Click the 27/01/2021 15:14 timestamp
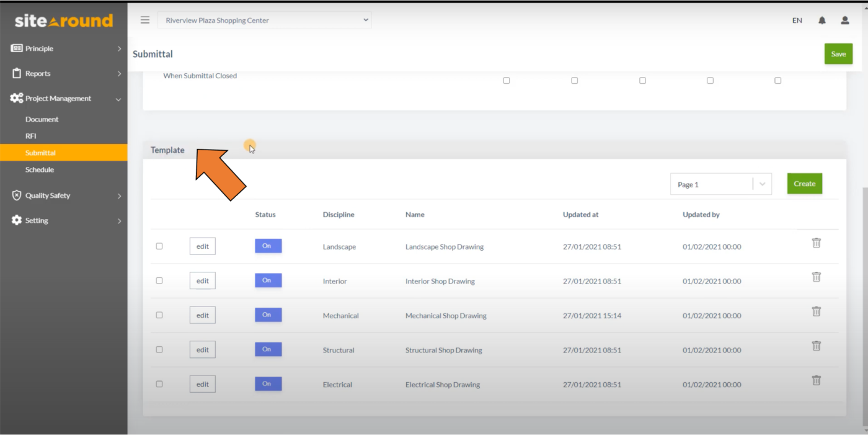Viewport: 868px width, 435px height. click(x=592, y=316)
